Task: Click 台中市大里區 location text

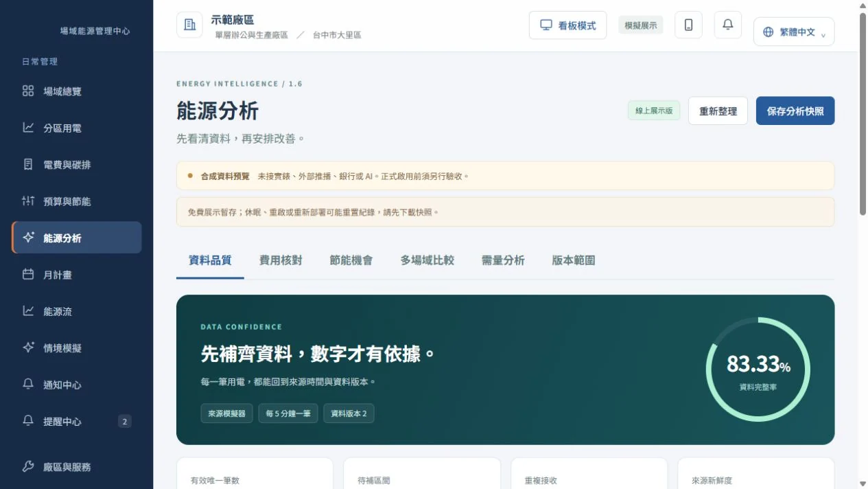Action: point(337,35)
